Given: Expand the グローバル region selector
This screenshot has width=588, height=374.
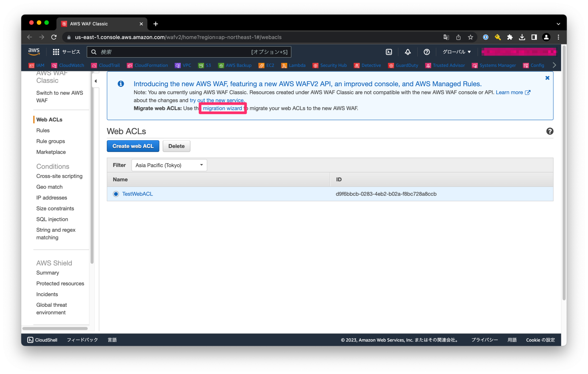Looking at the screenshot, I should tap(457, 52).
